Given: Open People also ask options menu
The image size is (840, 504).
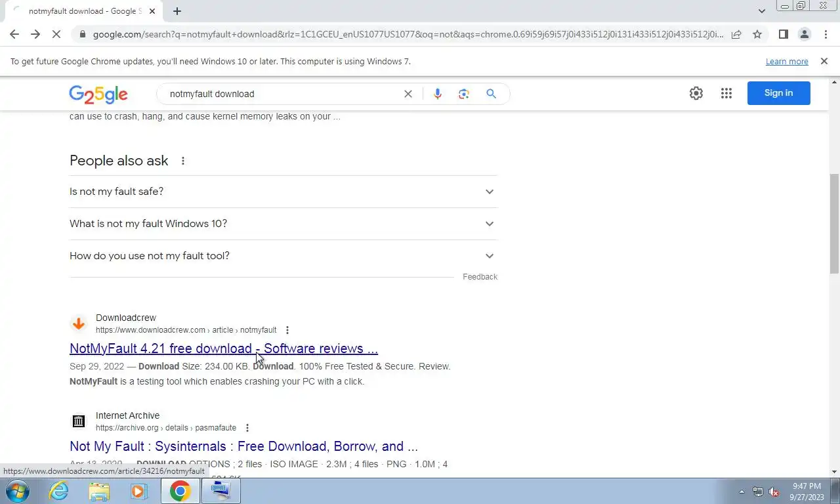Looking at the screenshot, I should 183,161.
